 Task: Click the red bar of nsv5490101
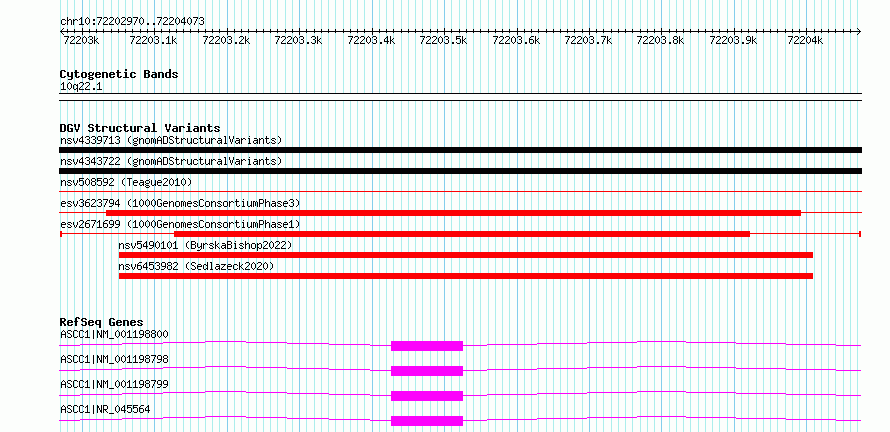[x=466, y=255]
